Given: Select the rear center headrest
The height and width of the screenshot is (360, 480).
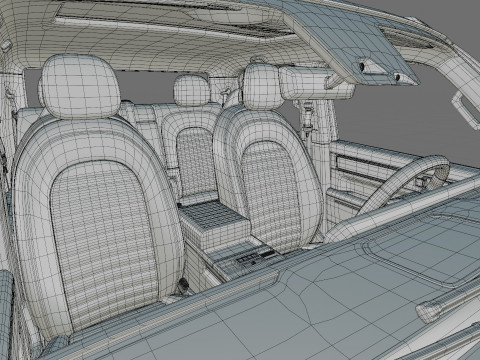Looking at the screenshot, I should [192, 90].
